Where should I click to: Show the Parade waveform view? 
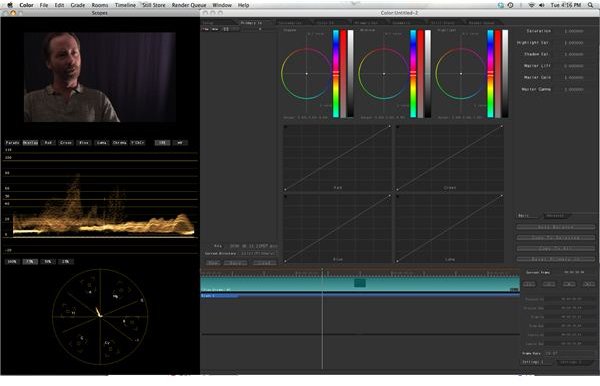pos(13,143)
